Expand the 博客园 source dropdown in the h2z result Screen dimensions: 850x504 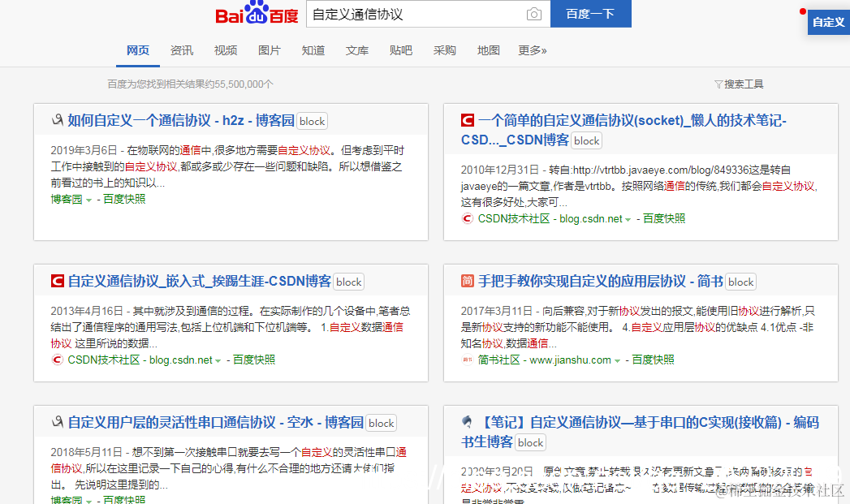[x=89, y=200]
